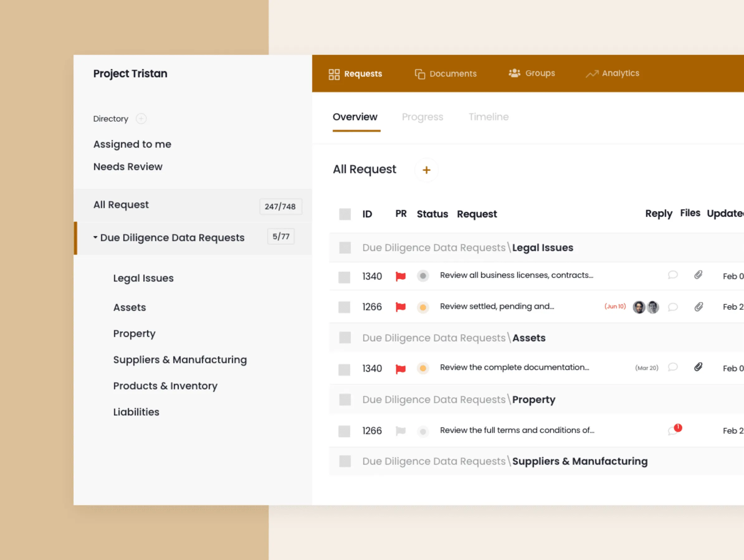Collapse Due Diligence Data Requests tree arrow
The image size is (744, 560).
tap(96, 237)
